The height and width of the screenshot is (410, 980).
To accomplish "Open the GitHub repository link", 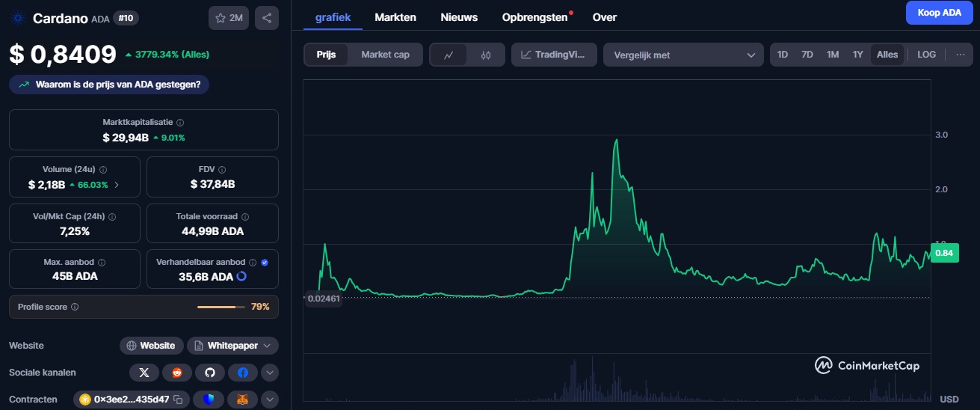I will click(210, 373).
